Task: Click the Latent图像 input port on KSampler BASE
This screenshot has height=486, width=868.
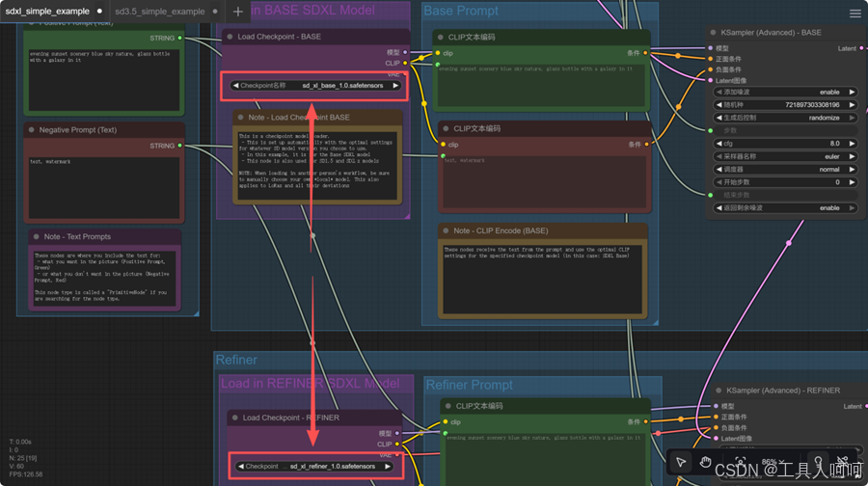Action: pos(711,80)
